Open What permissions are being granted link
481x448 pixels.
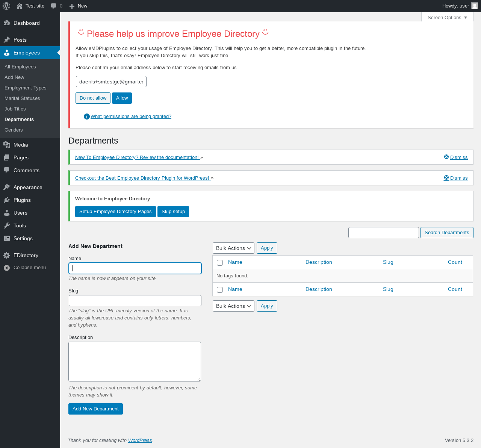(x=131, y=117)
